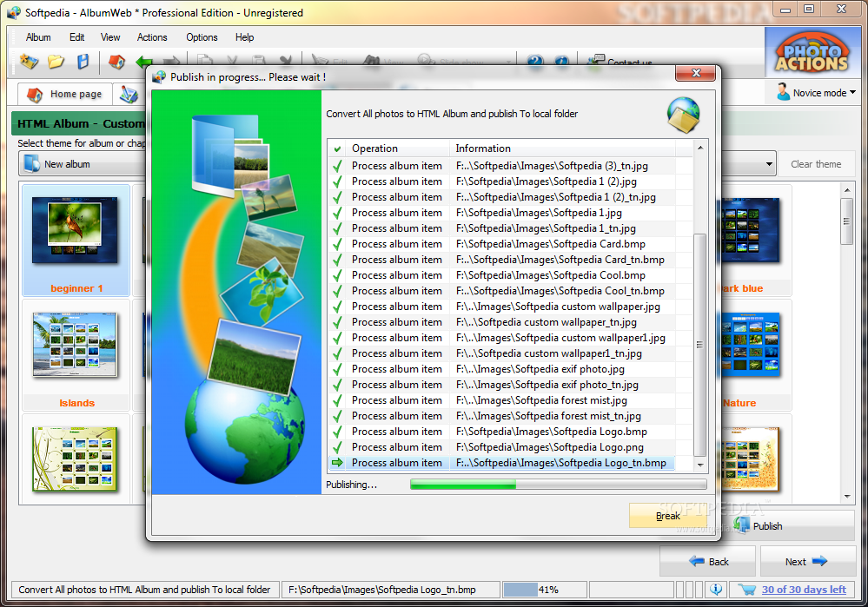Open the New album dropdown

tap(83, 164)
